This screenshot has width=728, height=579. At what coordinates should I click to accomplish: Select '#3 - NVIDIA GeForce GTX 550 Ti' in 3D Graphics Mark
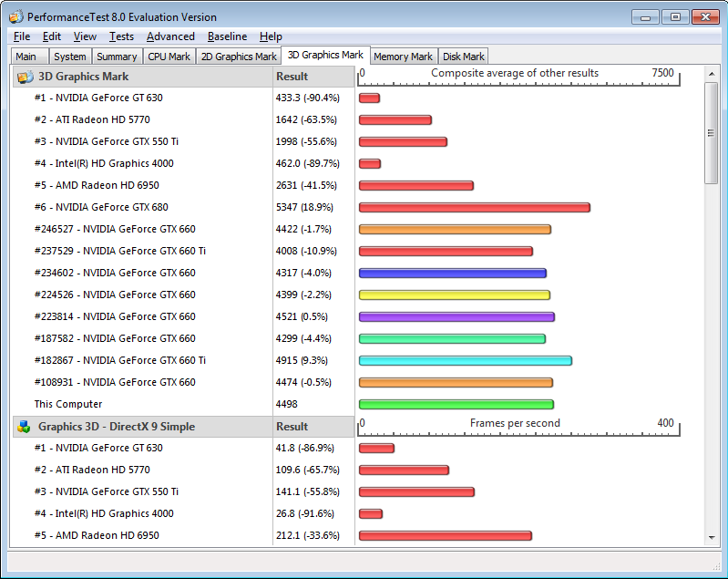click(107, 141)
